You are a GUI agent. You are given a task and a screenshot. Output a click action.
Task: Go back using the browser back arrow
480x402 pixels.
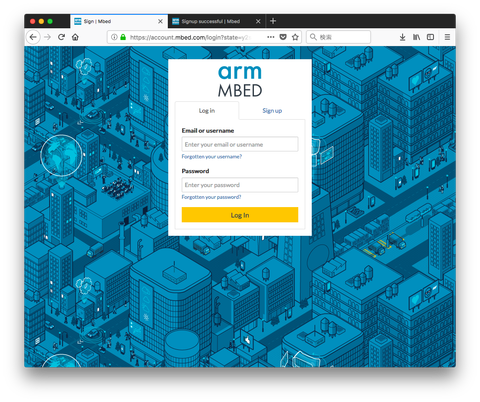[x=33, y=37]
